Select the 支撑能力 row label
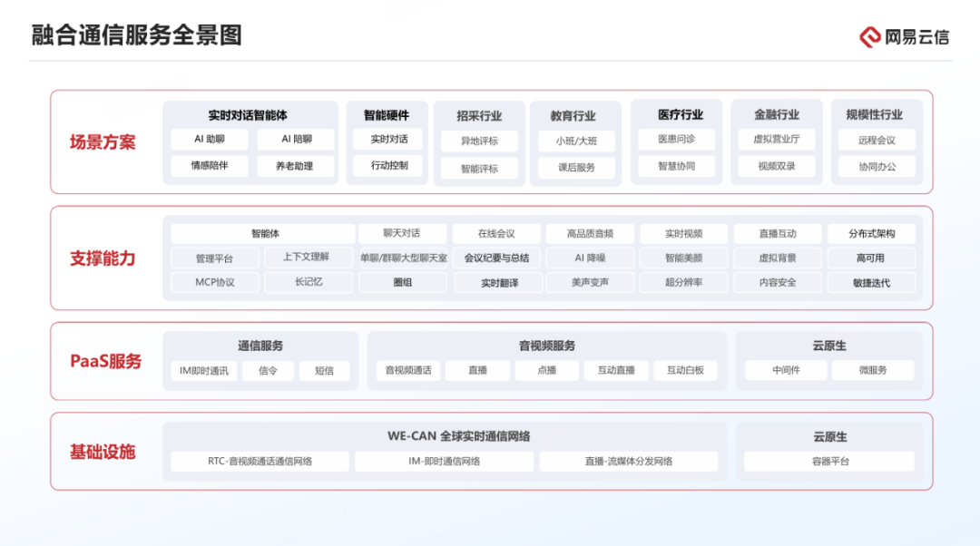The height and width of the screenshot is (546, 980). coord(103,258)
